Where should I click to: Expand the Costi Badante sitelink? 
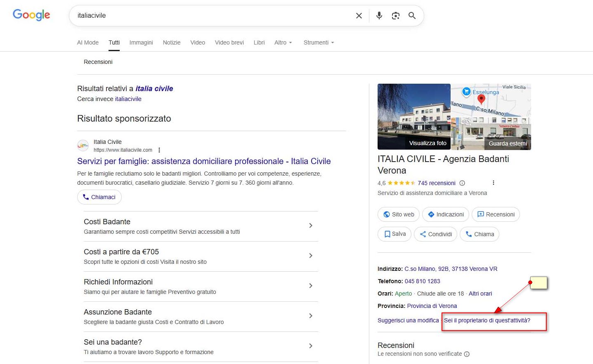pos(311,225)
